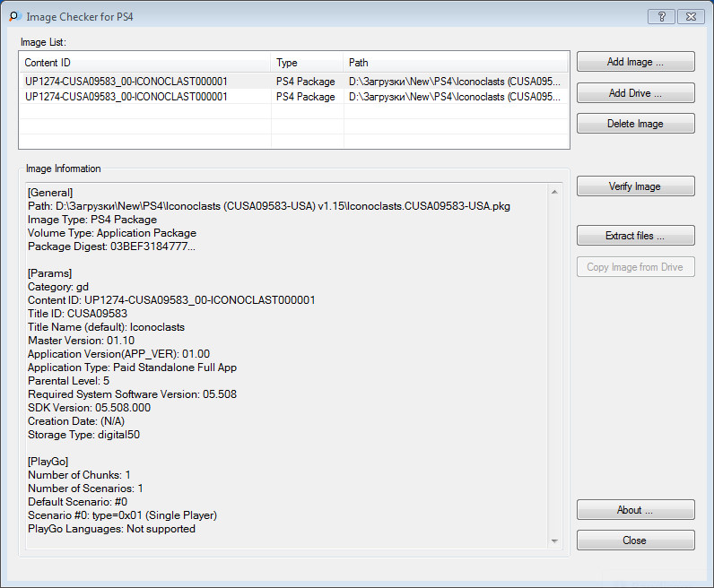Open the Extract files dialog
This screenshot has height=588, width=714.
point(635,236)
